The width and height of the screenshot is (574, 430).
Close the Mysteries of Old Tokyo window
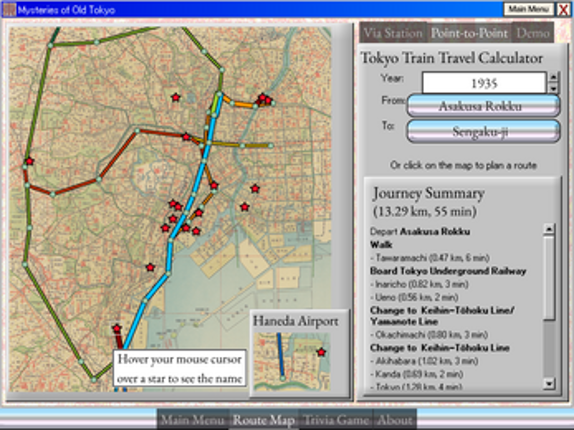[x=563, y=10]
